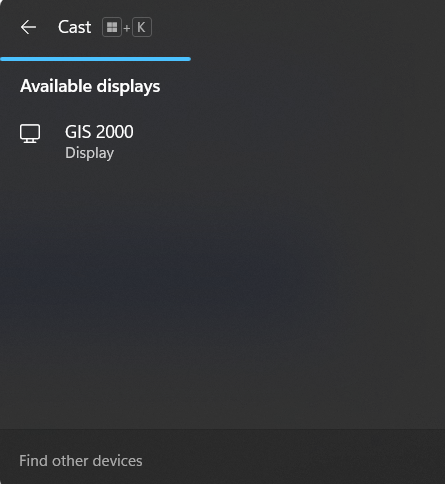The width and height of the screenshot is (445, 484).
Task: Click the plus sign between shortcut keys
Action: 127,28
